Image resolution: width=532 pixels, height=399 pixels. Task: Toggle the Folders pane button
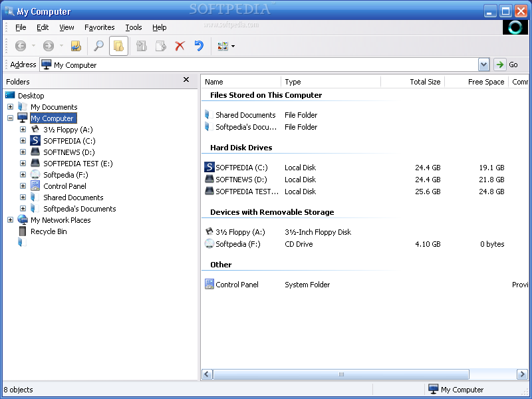[118, 46]
